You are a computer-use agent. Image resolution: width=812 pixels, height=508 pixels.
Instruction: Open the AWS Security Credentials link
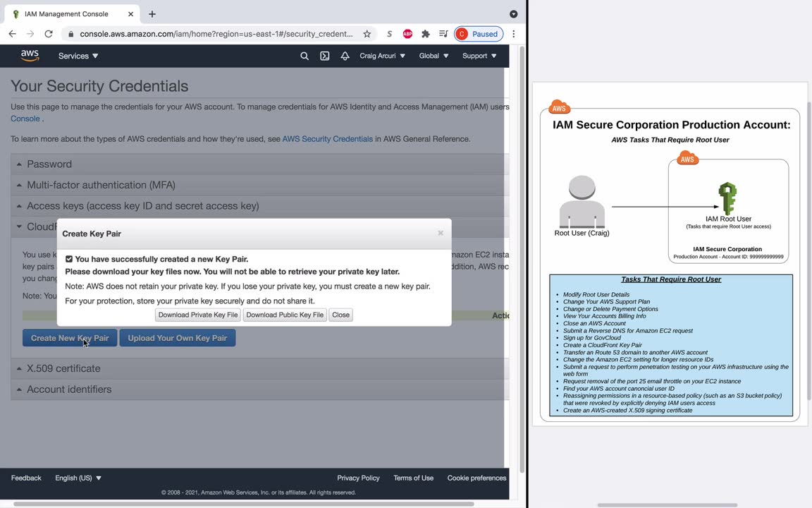pos(327,139)
